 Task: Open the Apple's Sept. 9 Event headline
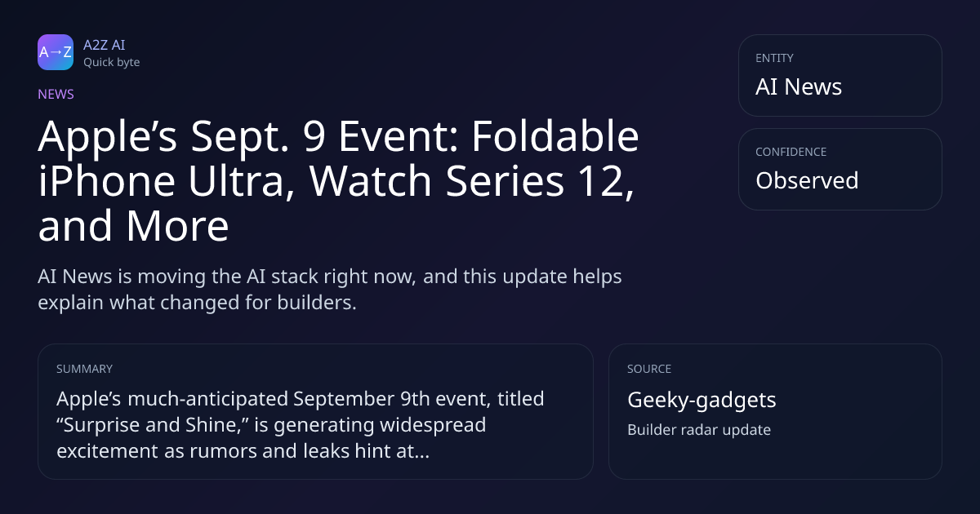[x=338, y=182]
